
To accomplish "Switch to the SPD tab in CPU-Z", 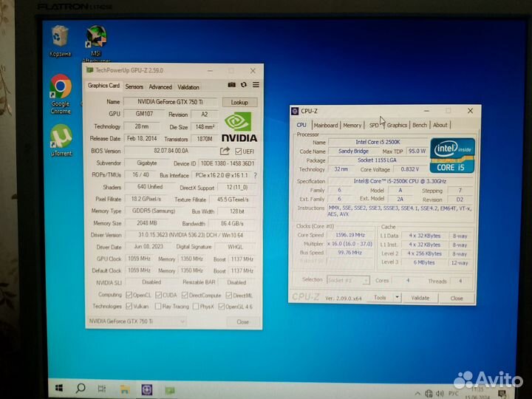I will coord(374,125).
